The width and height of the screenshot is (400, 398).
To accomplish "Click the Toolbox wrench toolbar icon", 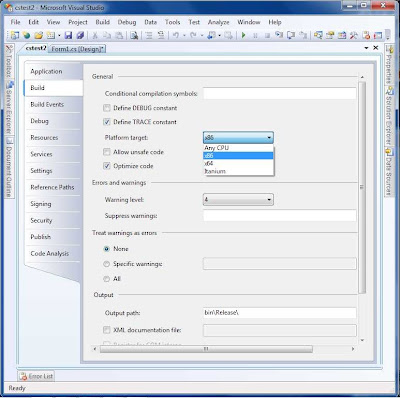I will [x=354, y=35].
